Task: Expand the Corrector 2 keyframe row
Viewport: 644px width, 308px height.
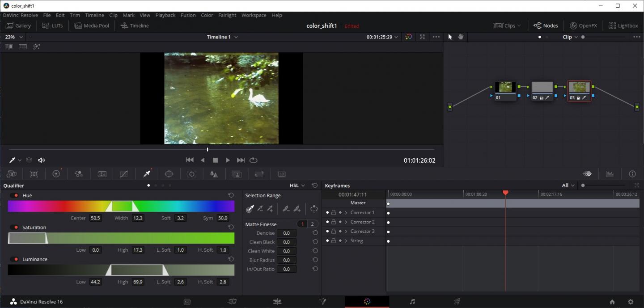Action: tap(346, 222)
